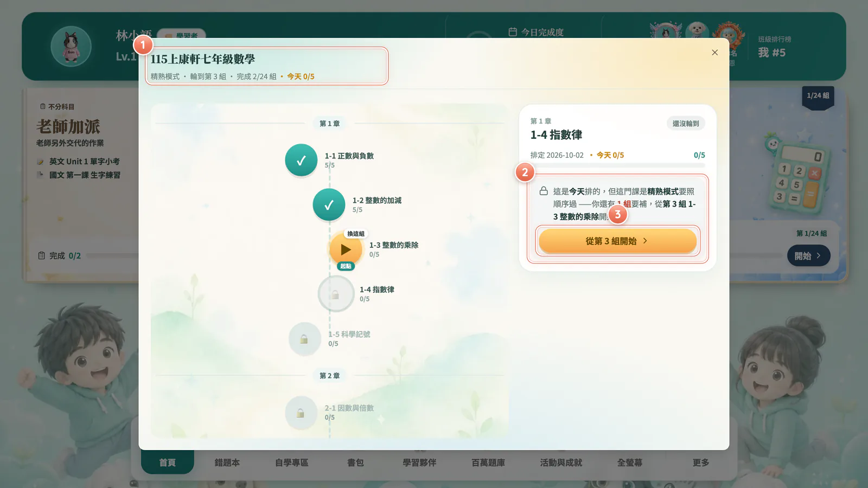
Task: Switch to the 首頁 tab
Action: point(167,463)
